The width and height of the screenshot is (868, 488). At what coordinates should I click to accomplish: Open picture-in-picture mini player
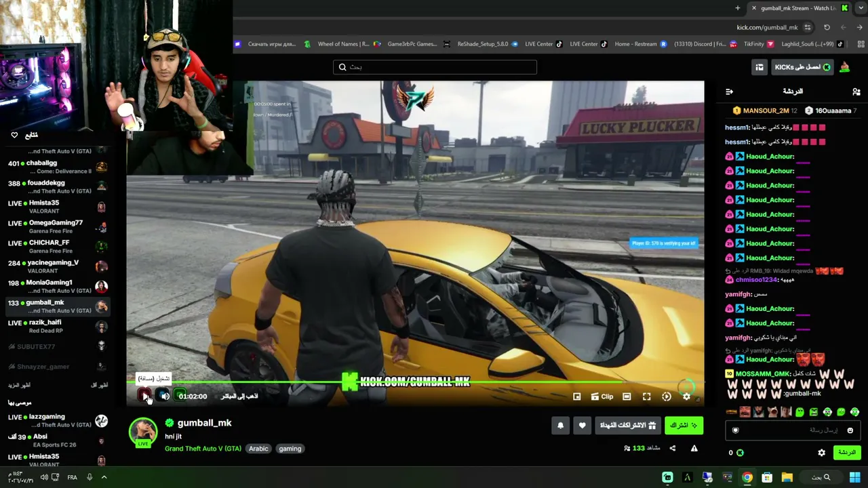pyautogui.click(x=577, y=396)
